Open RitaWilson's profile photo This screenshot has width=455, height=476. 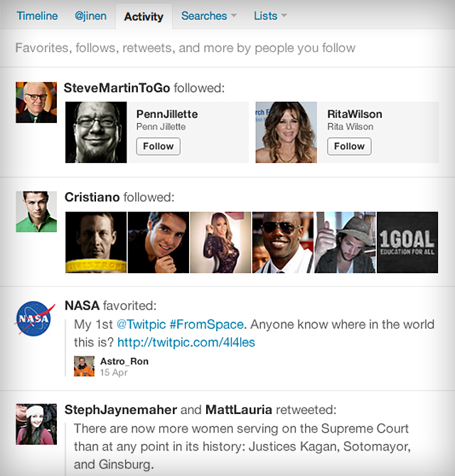[287, 132]
